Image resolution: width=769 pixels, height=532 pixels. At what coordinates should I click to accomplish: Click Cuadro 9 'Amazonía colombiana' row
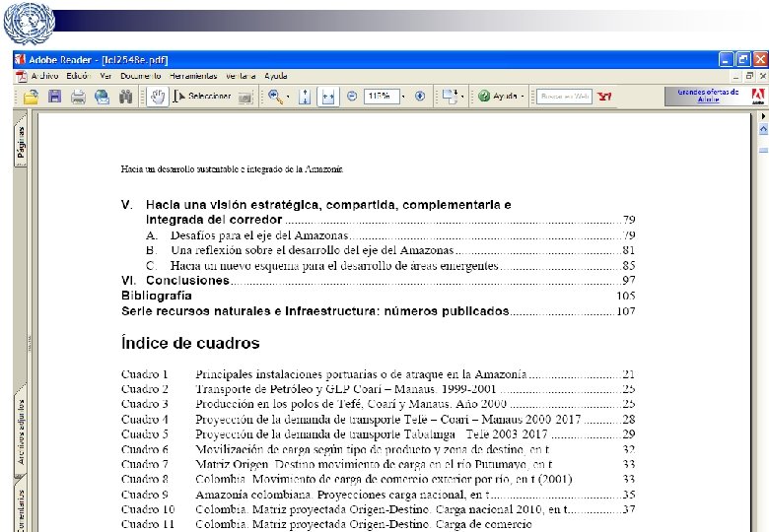(379, 495)
